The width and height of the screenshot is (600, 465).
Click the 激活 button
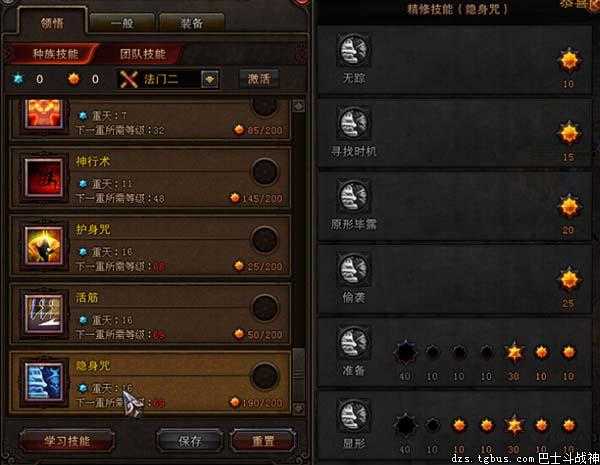pos(259,79)
